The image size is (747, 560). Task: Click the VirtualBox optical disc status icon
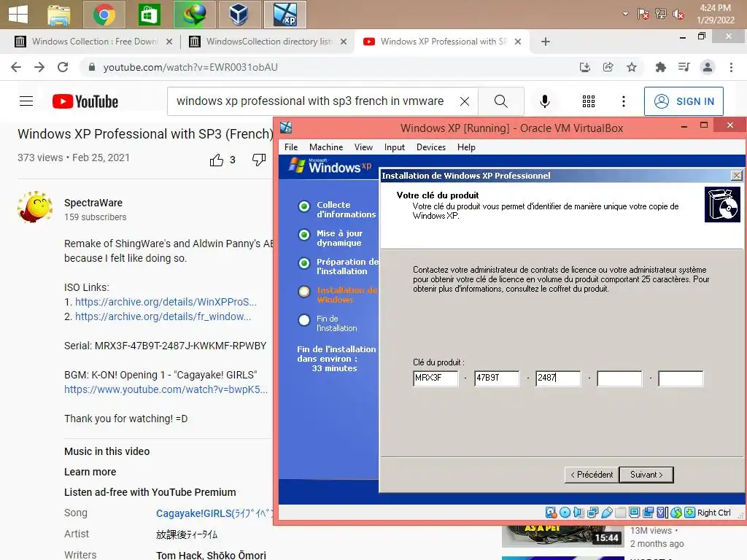point(565,513)
